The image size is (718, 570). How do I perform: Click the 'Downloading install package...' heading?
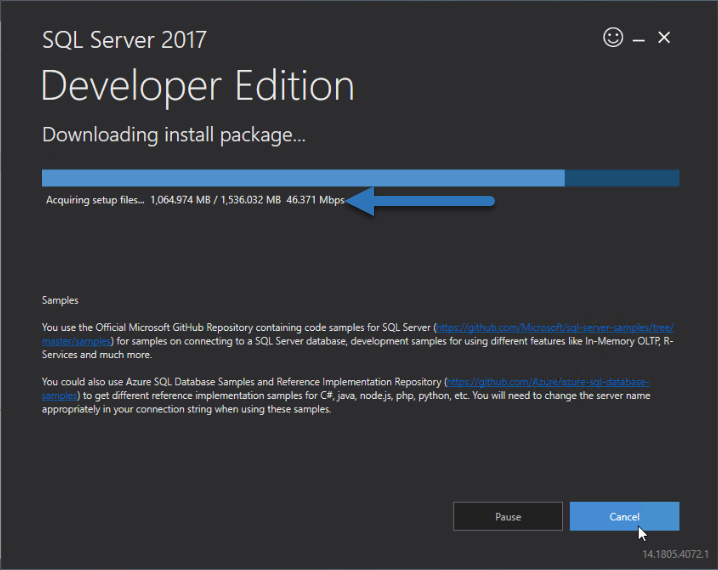174,135
